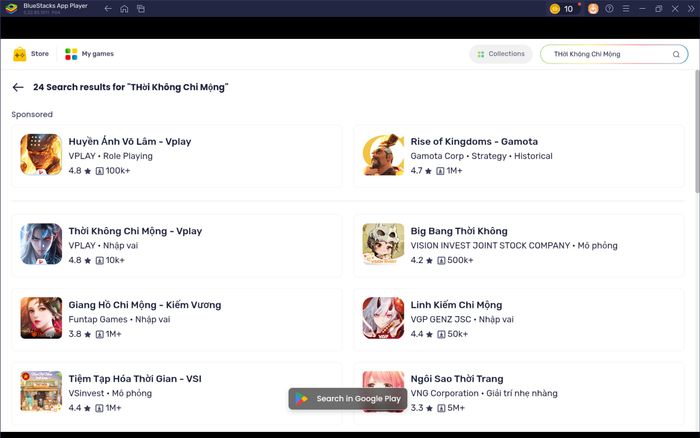This screenshot has height=438, width=700.
Task: Select Giang Hồ Chi Mộng - Kiếm Vương title
Action: tap(145, 305)
